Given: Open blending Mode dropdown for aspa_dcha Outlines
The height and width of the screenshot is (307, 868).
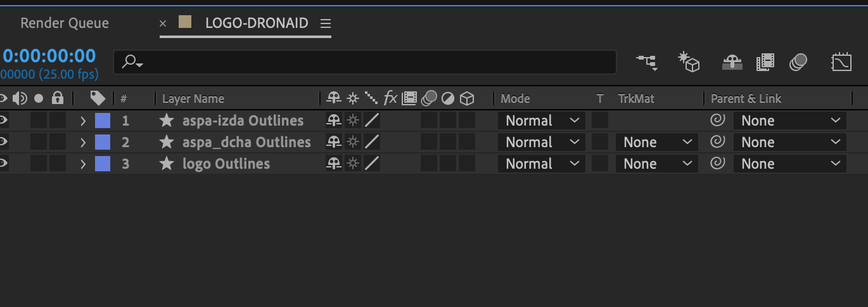Looking at the screenshot, I should pyautogui.click(x=542, y=142).
